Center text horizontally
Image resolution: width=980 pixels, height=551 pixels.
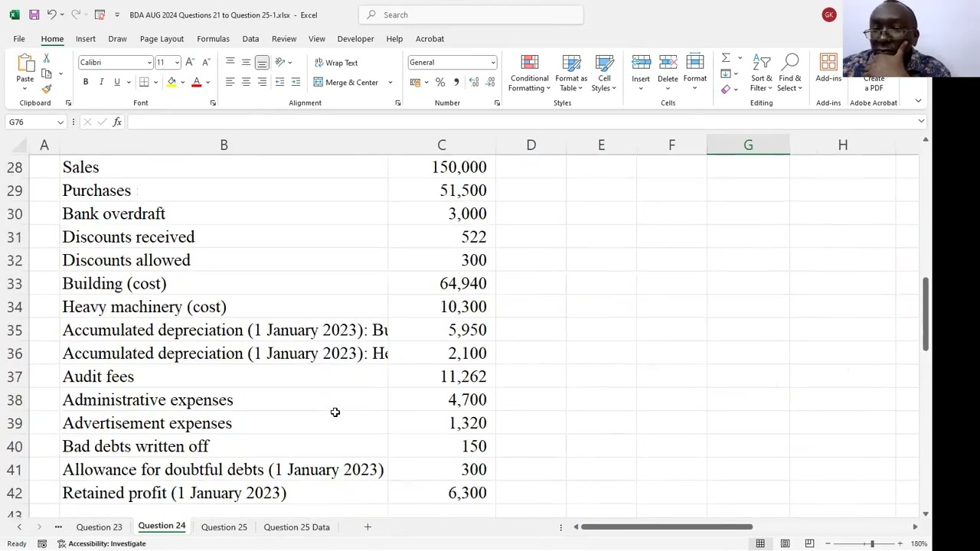[246, 82]
